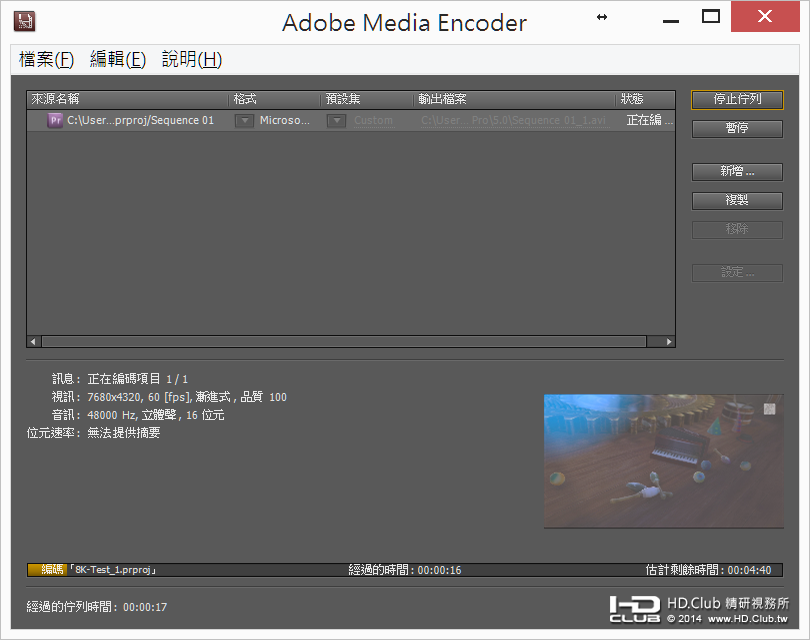
Task: Click the Premiere Pr icon in queue row
Action: [55, 120]
